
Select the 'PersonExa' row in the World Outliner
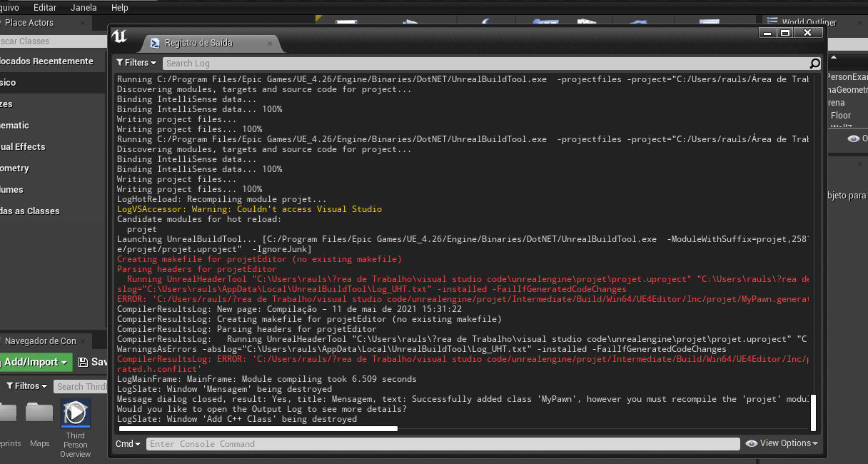[x=847, y=77]
